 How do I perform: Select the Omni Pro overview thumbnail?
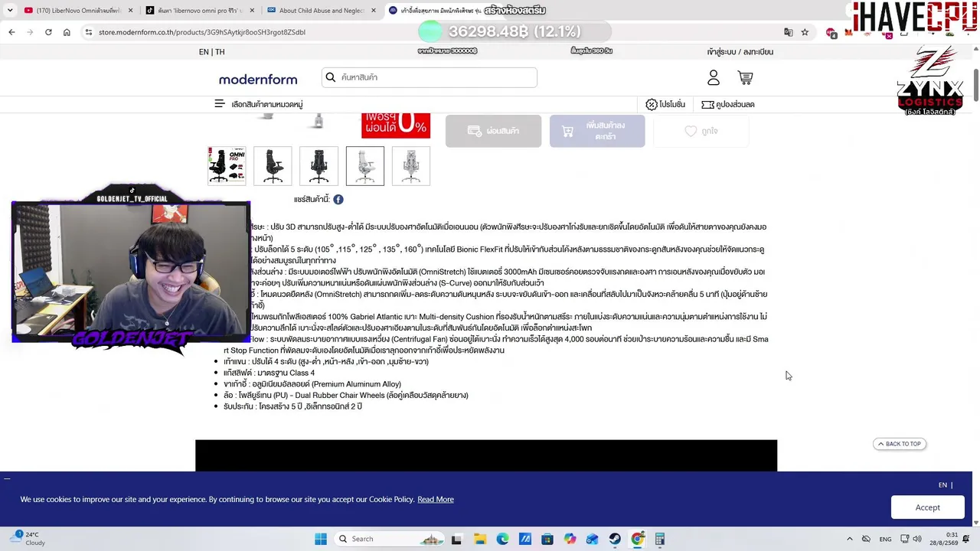pos(227,166)
